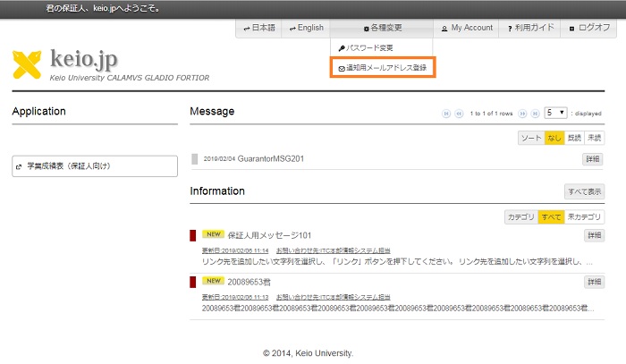
Task: Select パスワード変更 from the menu
Action: [x=366, y=47]
